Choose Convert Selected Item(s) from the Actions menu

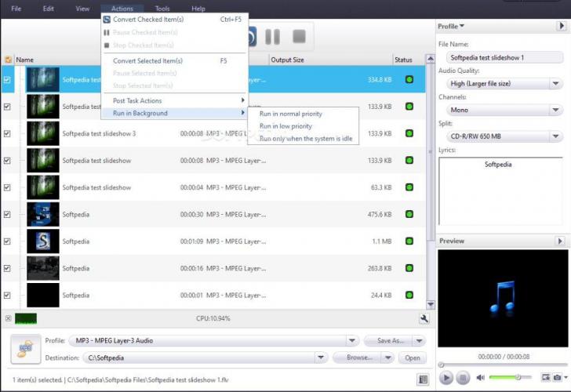pyautogui.click(x=175, y=61)
